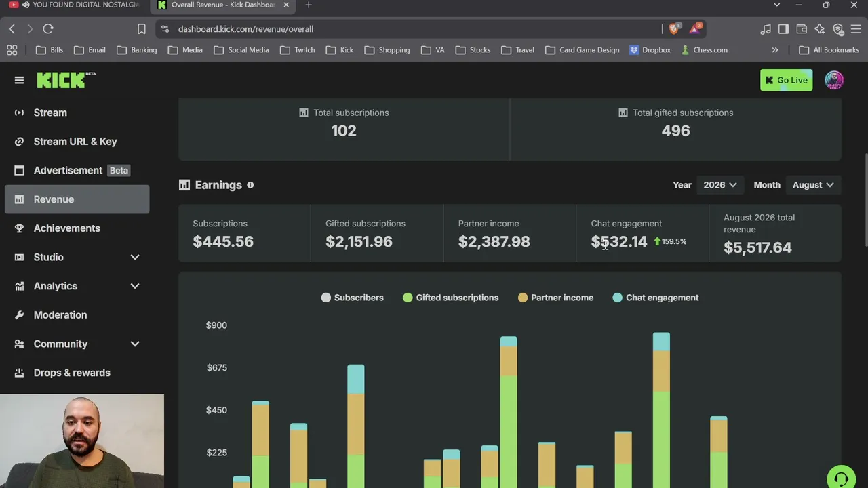Open Advertisement Beta page

pyautogui.click(x=77, y=170)
